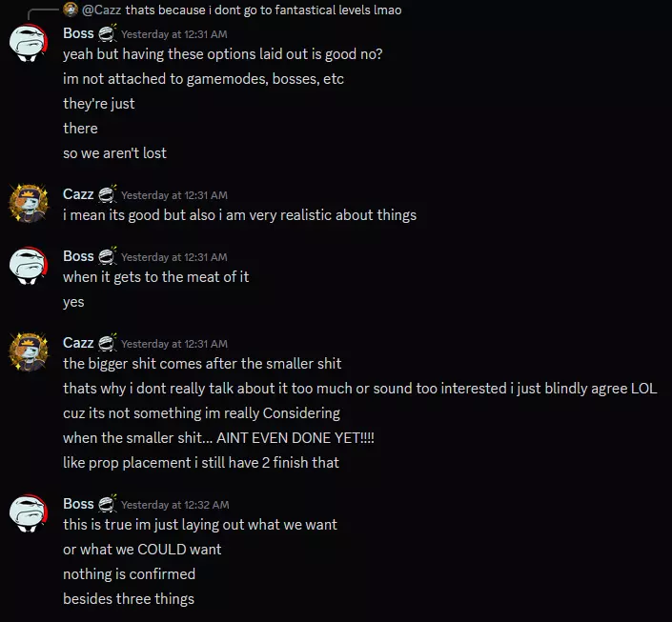Click timestamp 'Yesterday at 12:32 AM'

174,505
